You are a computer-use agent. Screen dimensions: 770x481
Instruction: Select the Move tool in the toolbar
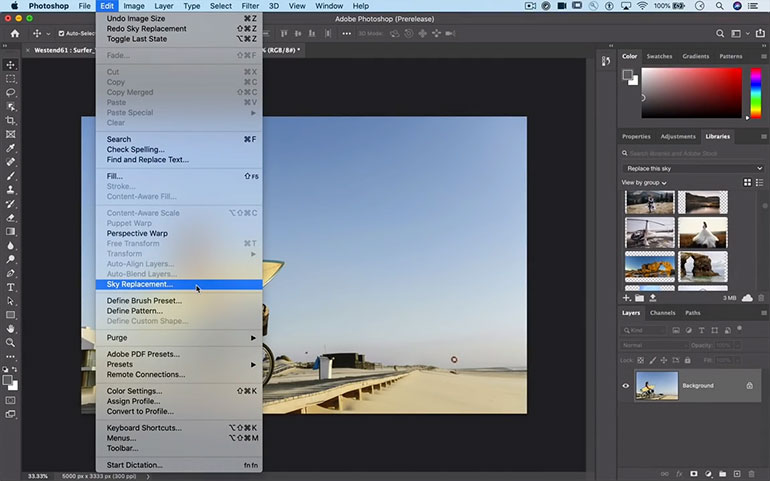11,64
